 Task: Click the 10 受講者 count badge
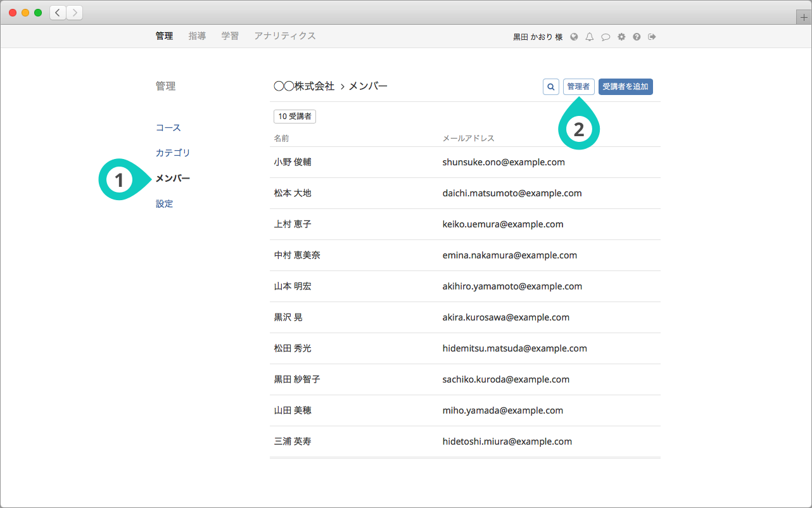point(295,117)
